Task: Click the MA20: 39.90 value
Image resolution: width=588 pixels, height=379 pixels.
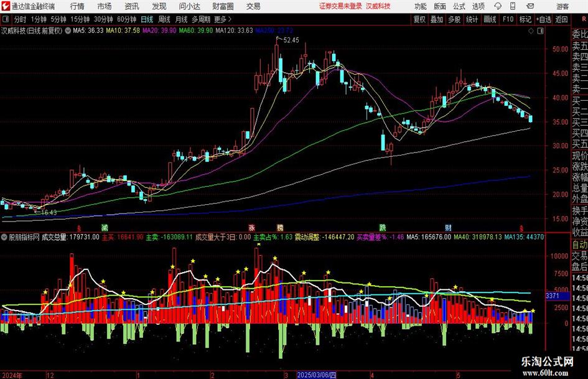Action: 159,30
